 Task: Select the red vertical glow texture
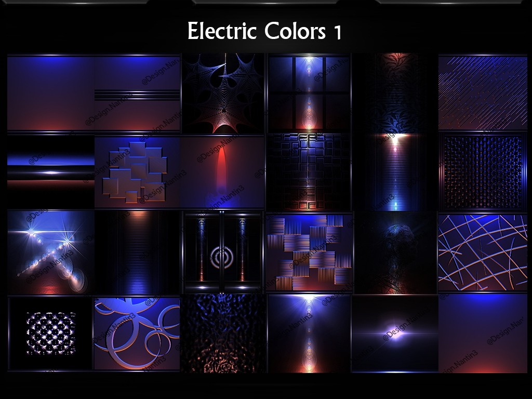223,172
